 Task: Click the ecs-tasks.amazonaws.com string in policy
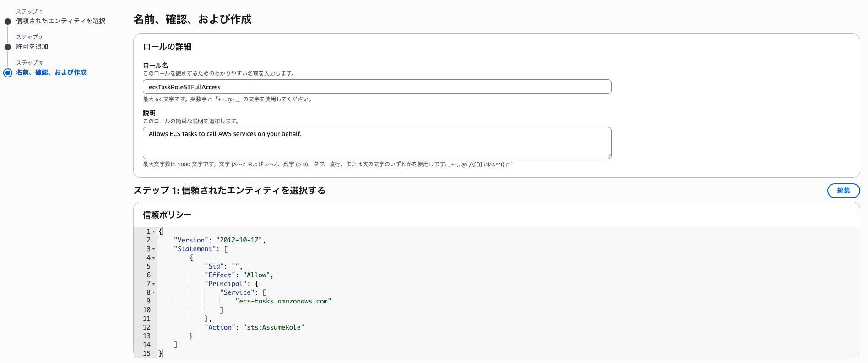(283, 301)
